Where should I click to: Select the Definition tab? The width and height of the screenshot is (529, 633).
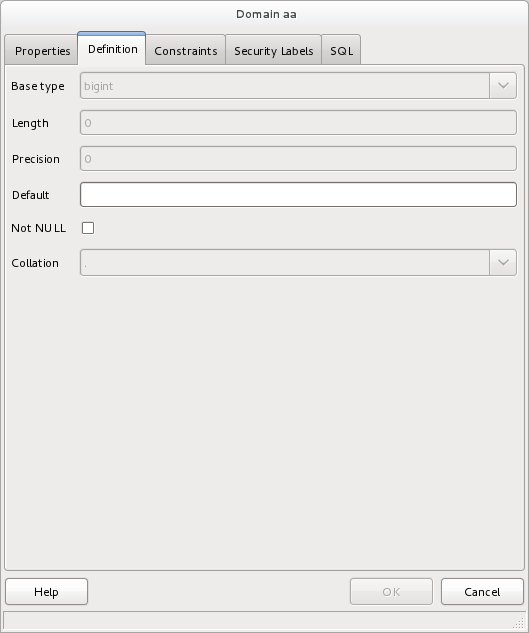pyautogui.click(x=112, y=49)
